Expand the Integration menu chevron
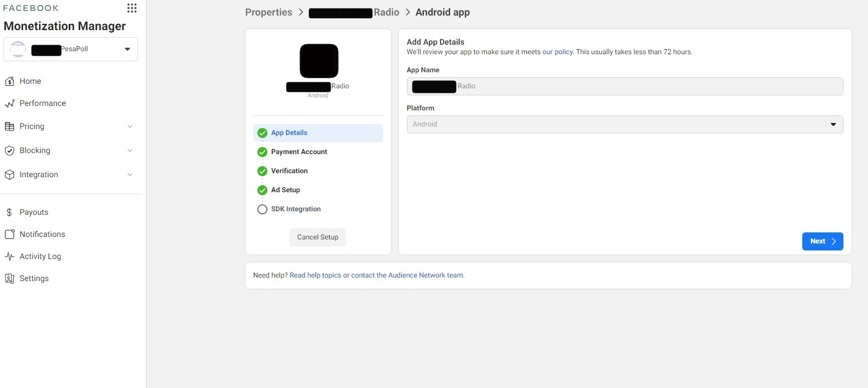The width and height of the screenshot is (868, 388). point(130,175)
